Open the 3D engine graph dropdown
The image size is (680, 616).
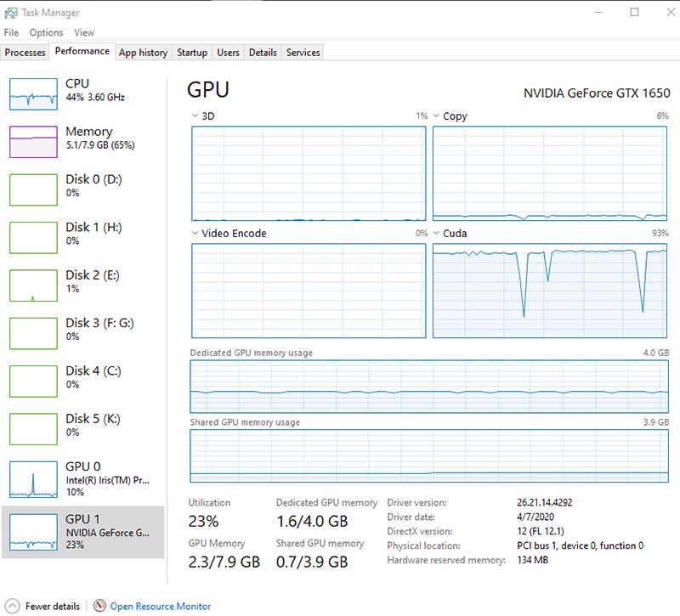click(x=195, y=116)
